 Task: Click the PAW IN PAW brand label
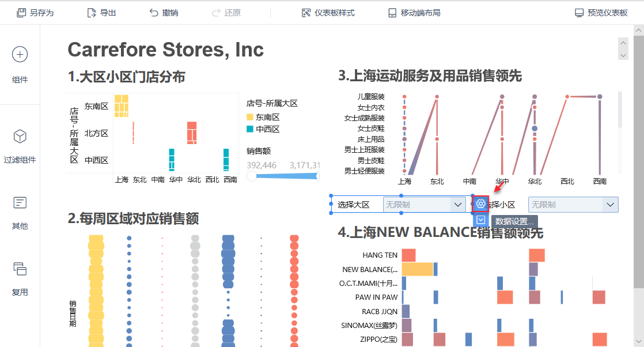coord(376,297)
